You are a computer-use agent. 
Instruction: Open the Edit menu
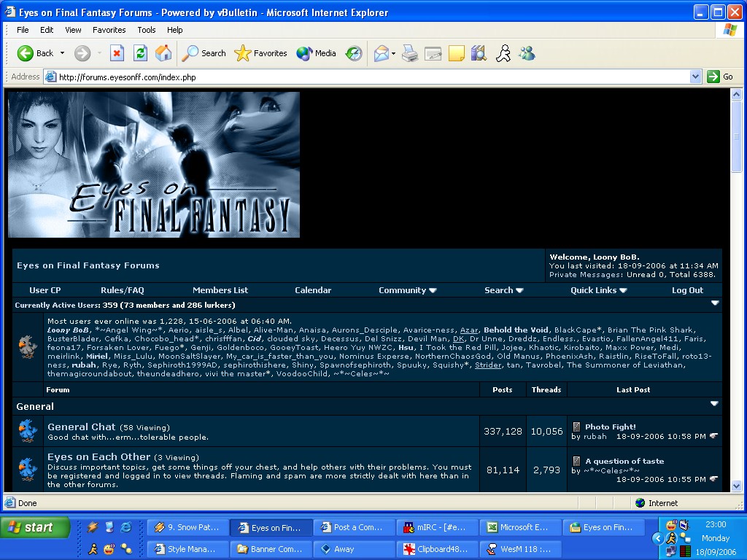click(47, 29)
